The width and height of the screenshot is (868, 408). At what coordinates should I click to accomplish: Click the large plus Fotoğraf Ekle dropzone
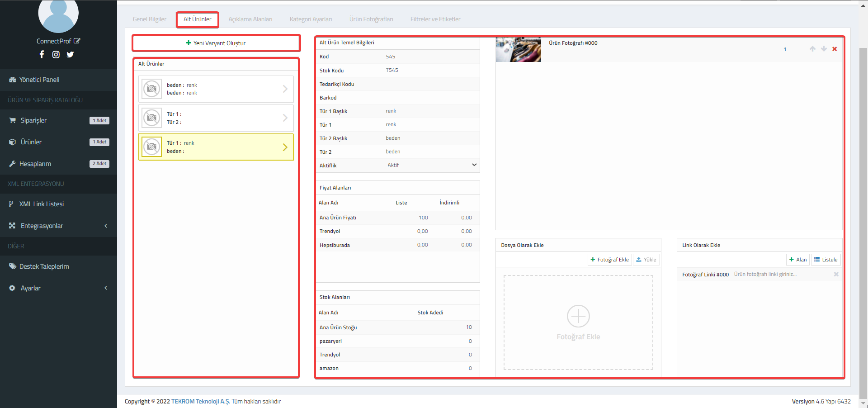click(x=578, y=323)
